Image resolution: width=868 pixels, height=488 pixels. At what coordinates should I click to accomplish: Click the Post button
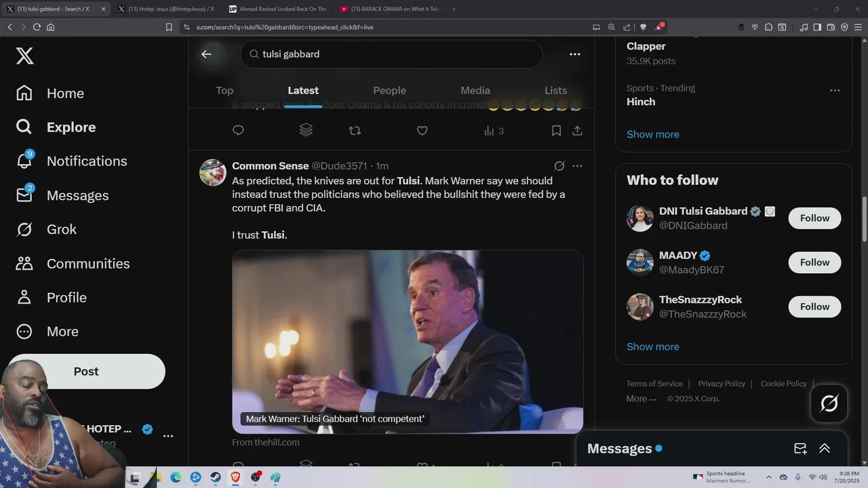pos(86,371)
